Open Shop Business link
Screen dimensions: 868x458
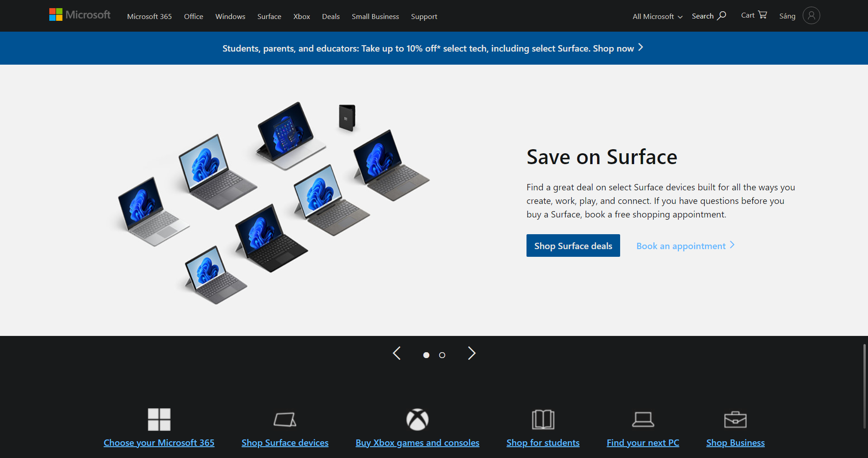pyautogui.click(x=735, y=443)
